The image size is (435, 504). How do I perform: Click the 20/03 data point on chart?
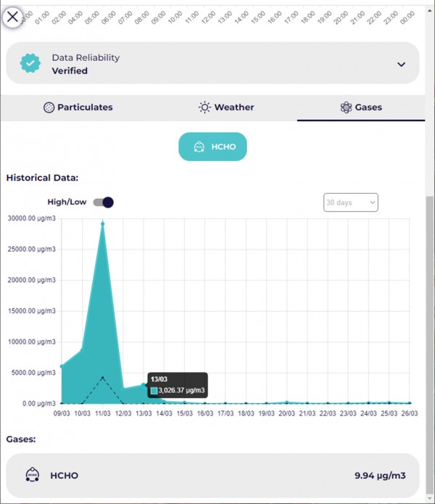(x=288, y=402)
